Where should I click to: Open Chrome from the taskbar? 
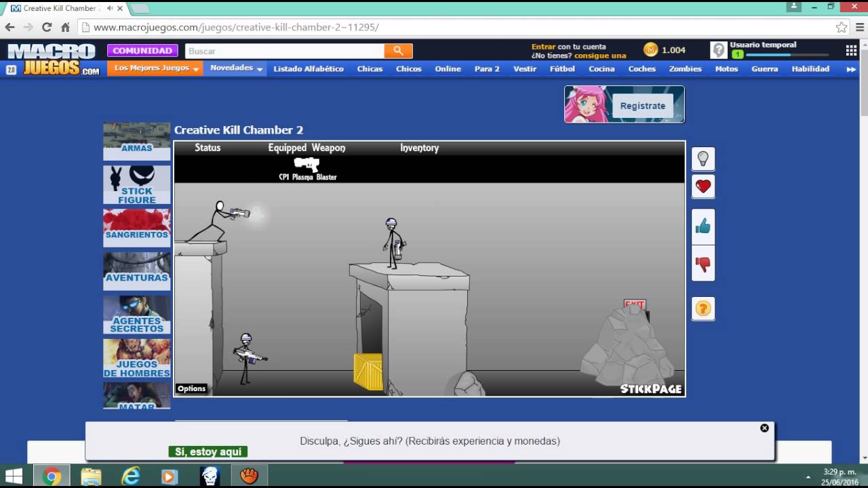[51, 476]
